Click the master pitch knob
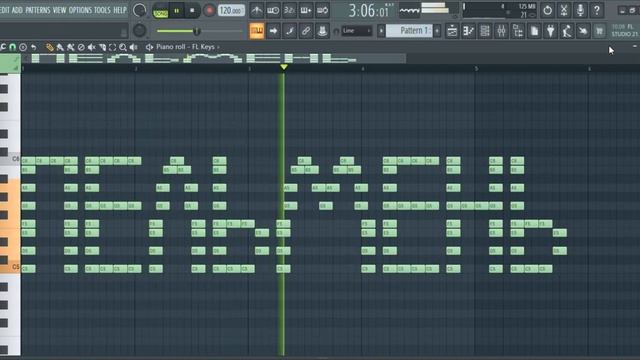 [140, 30]
